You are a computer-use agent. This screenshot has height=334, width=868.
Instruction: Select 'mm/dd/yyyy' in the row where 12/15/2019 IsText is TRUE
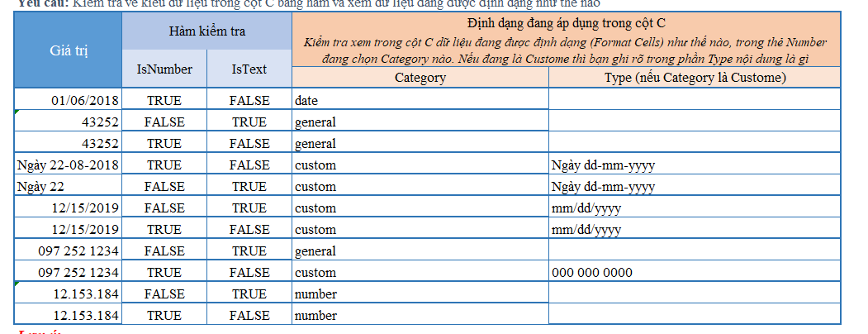[695, 208]
